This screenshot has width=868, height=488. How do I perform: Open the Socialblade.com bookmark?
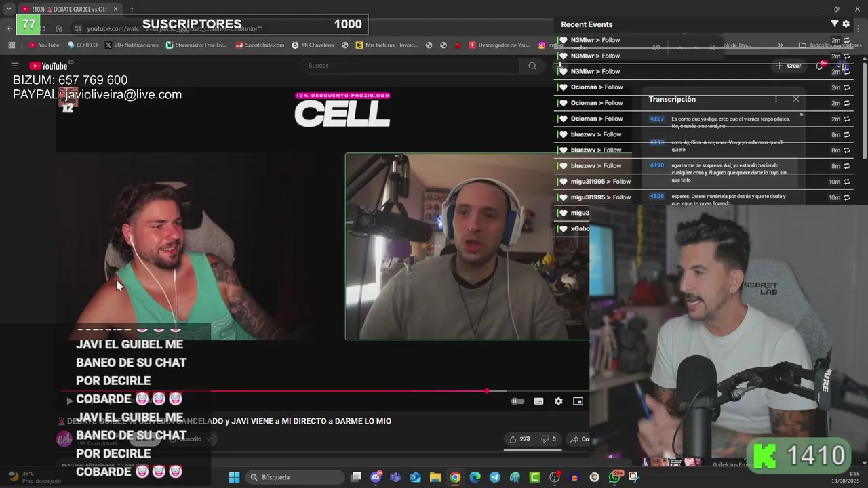pos(260,45)
